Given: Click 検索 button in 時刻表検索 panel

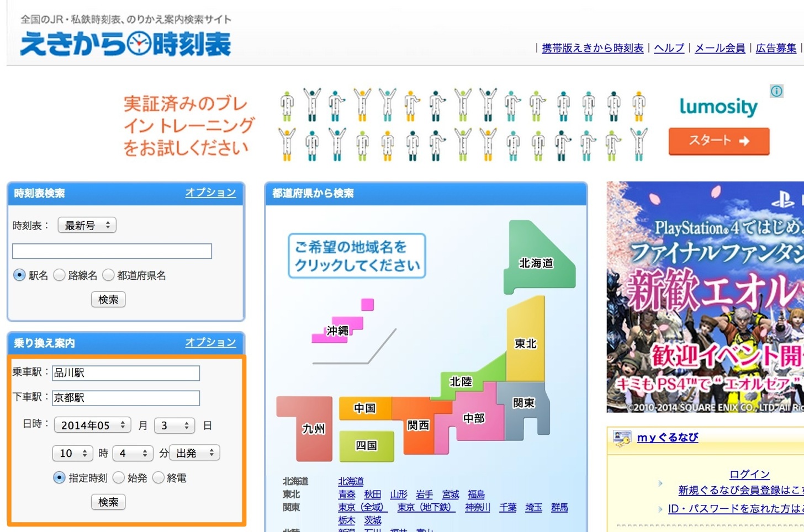Looking at the screenshot, I should tap(108, 299).
